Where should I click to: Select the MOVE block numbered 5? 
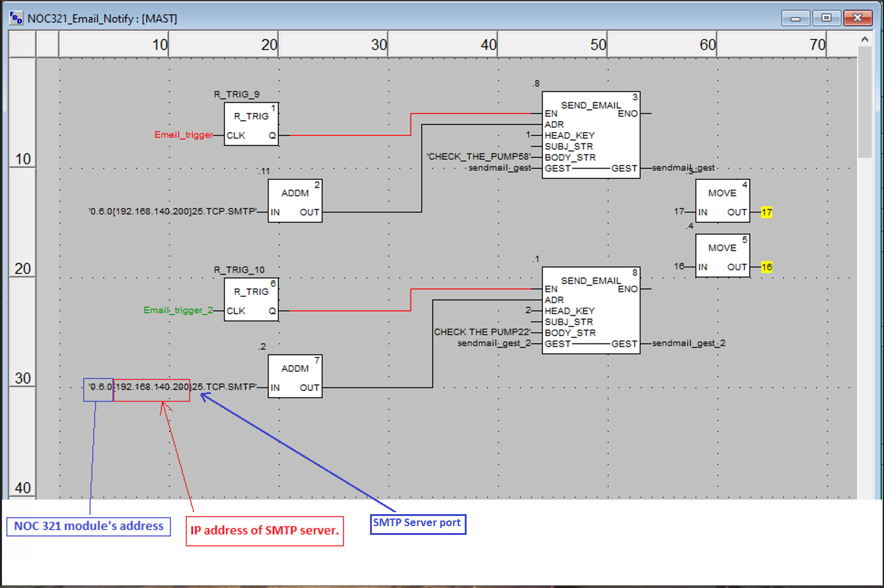click(723, 256)
